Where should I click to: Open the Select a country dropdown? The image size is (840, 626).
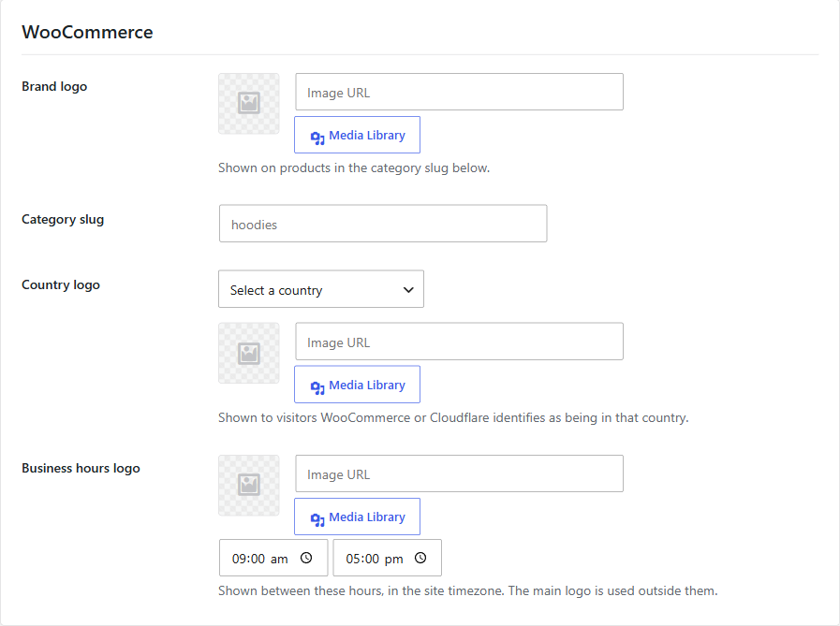pos(321,289)
